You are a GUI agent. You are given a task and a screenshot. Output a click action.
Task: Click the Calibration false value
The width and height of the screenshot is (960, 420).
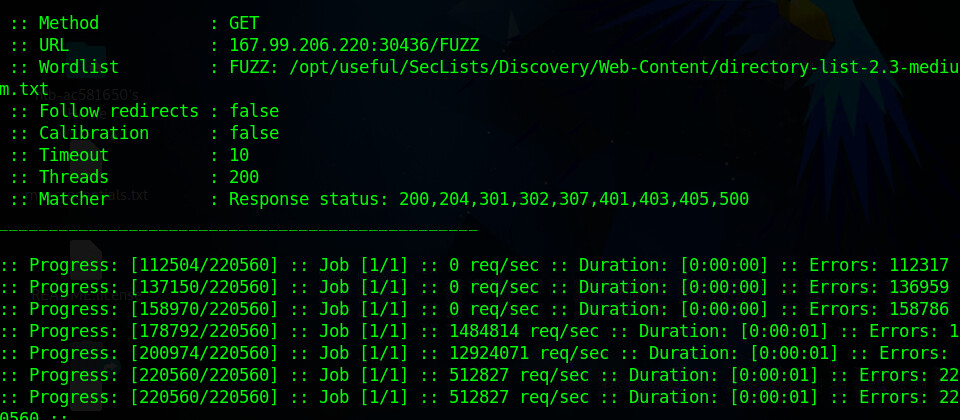click(x=254, y=133)
